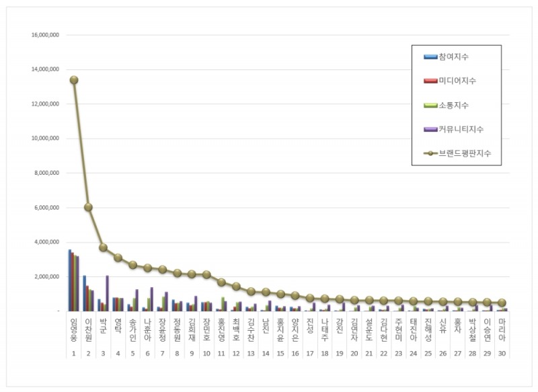Click the blue bar for 임영웅
The width and height of the screenshot is (538, 392).
70,280
